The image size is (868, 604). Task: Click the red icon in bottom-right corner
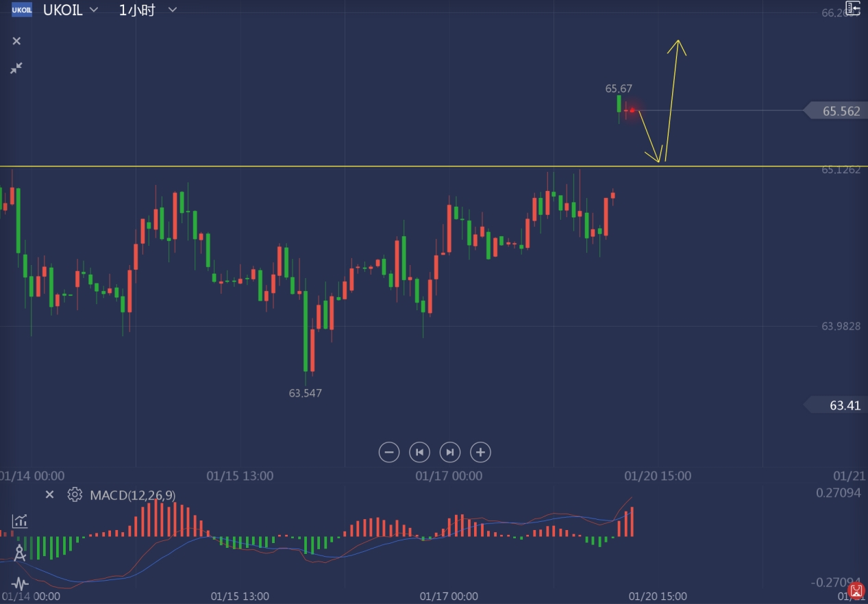point(856,591)
